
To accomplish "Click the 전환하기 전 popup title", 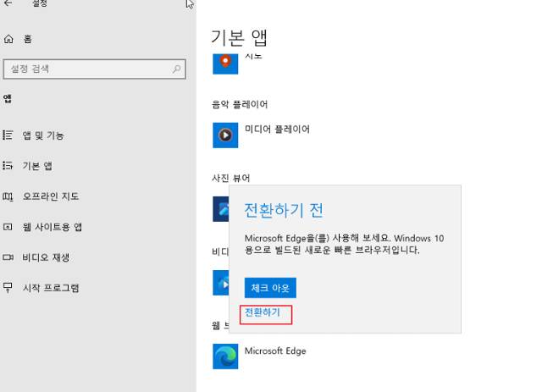I will pyautogui.click(x=284, y=210).
